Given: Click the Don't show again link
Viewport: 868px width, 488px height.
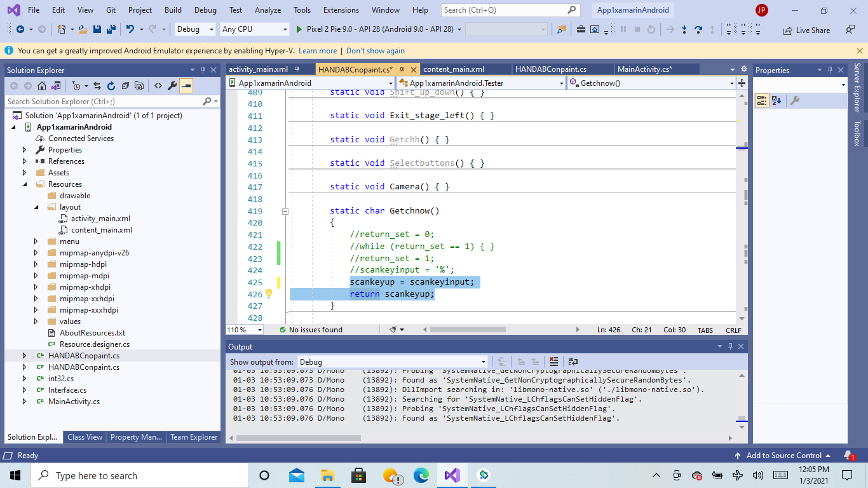Looking at the screenshot, I should coord(376,51).
